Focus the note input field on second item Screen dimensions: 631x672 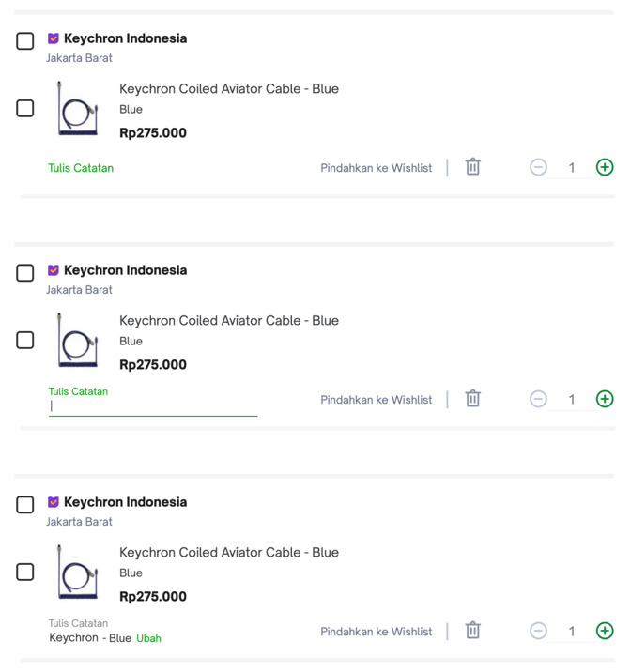point(153,406)
